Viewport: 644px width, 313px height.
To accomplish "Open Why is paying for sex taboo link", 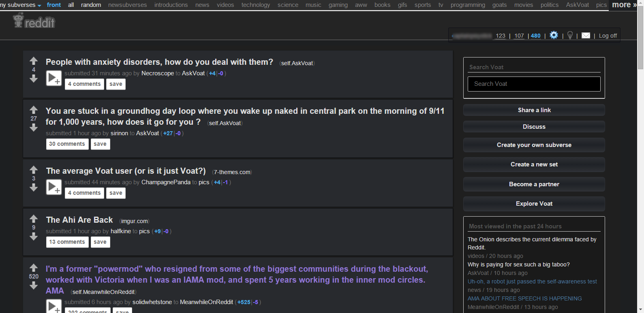I will (519, 264).
